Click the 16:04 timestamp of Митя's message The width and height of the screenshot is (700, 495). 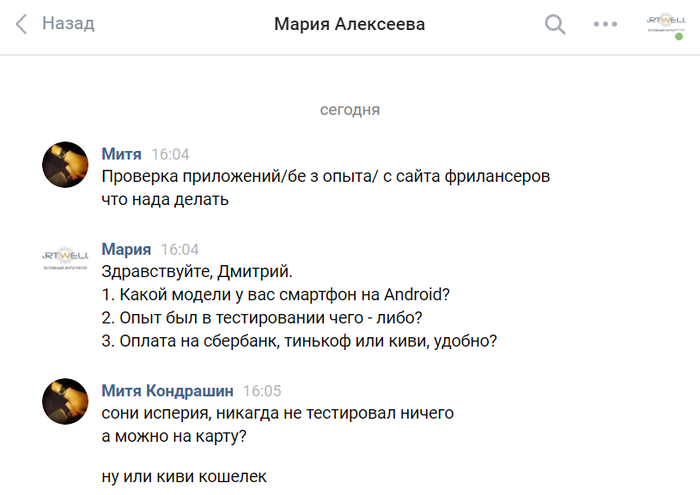tap(169, 155)
